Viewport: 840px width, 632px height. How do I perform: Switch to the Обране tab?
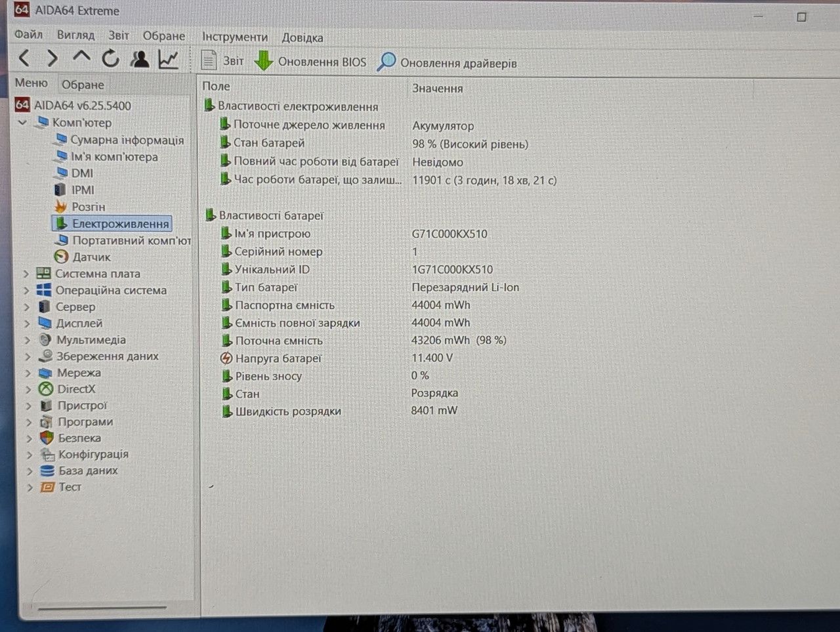[x=83, y=85]
